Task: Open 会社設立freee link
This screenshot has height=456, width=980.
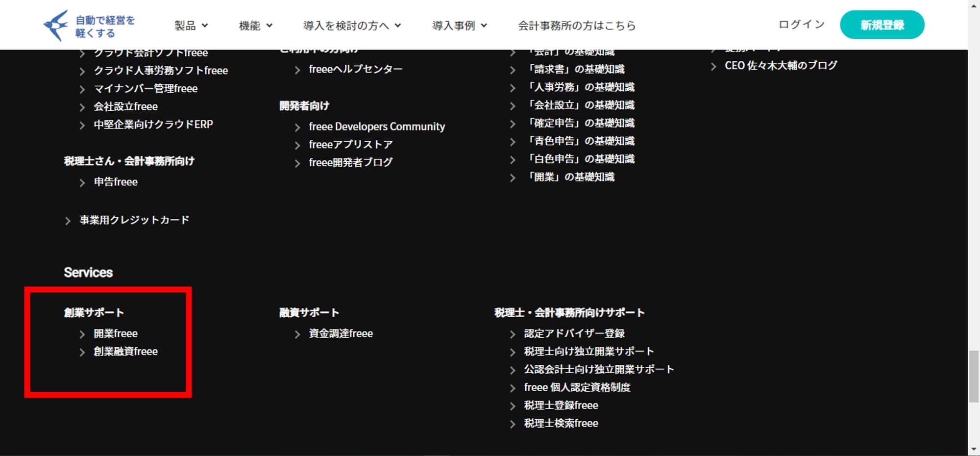Action: click(125, 106)
